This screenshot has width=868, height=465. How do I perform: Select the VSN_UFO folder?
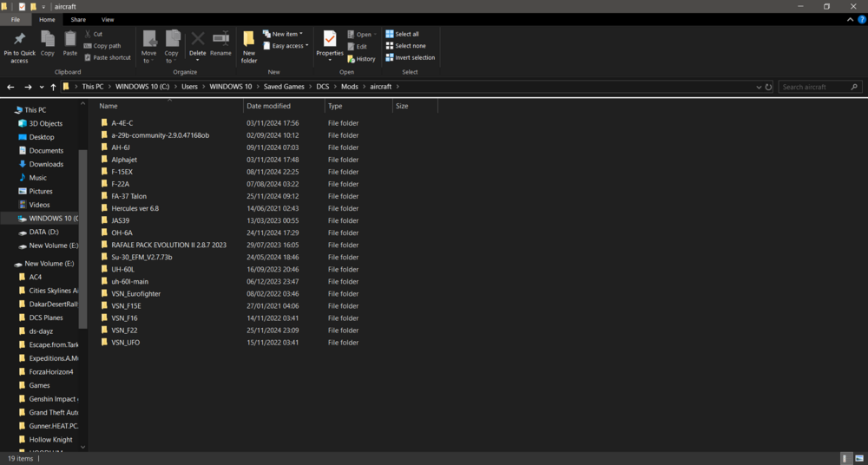[x=125, y=342]
